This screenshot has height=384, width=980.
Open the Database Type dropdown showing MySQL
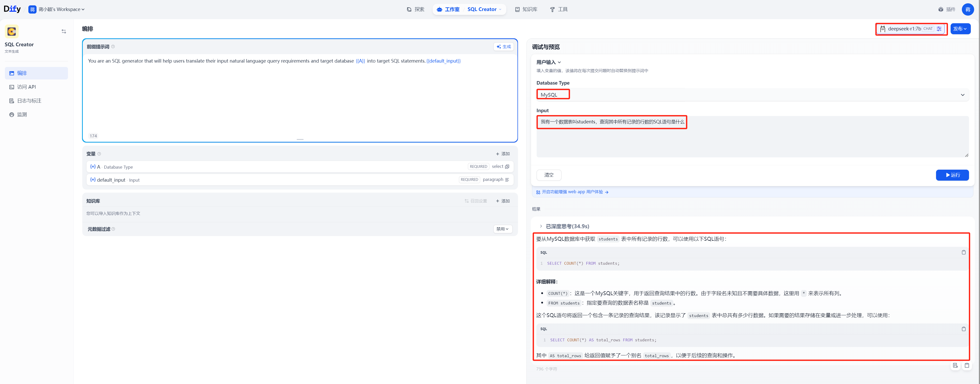click(752, 95)
